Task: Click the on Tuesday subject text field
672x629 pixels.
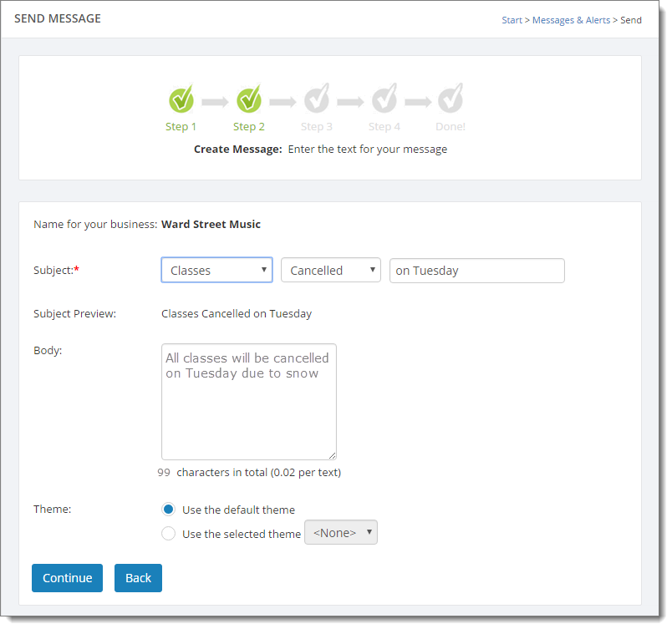Action: pyautogui.click(x=477, y=271)
